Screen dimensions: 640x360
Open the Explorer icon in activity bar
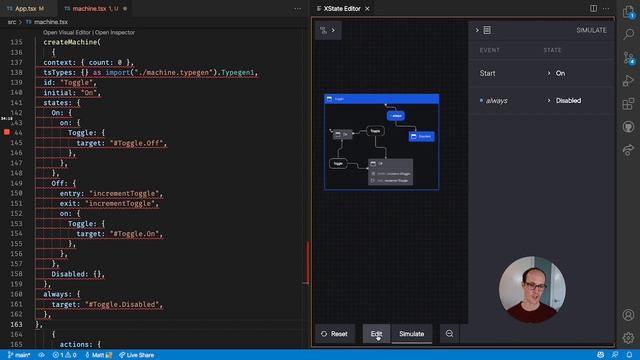(628, 12)
